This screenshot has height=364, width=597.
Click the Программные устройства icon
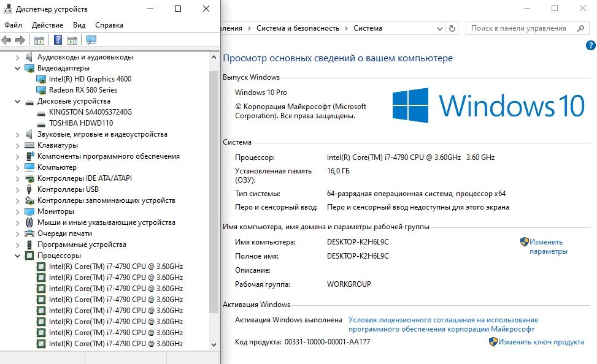[x=29, y=245]
